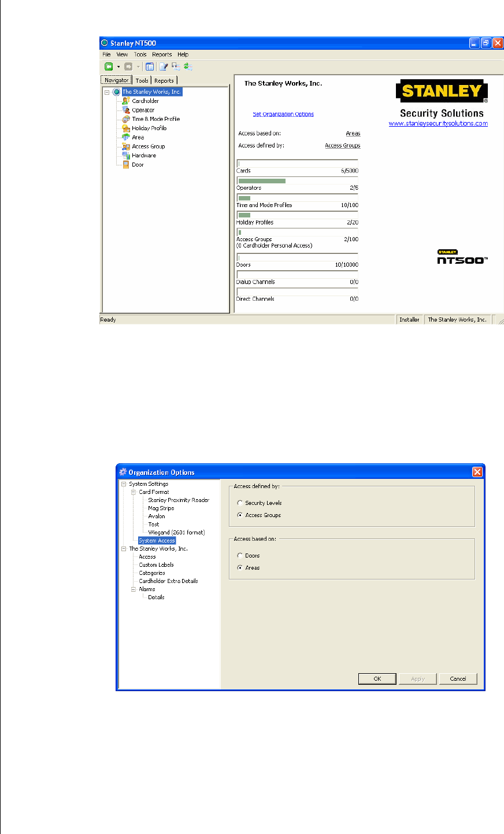Click The Stanley Works, Inc. status bar entry
This screenshot has height=834, width=504.
click(457, 320)
